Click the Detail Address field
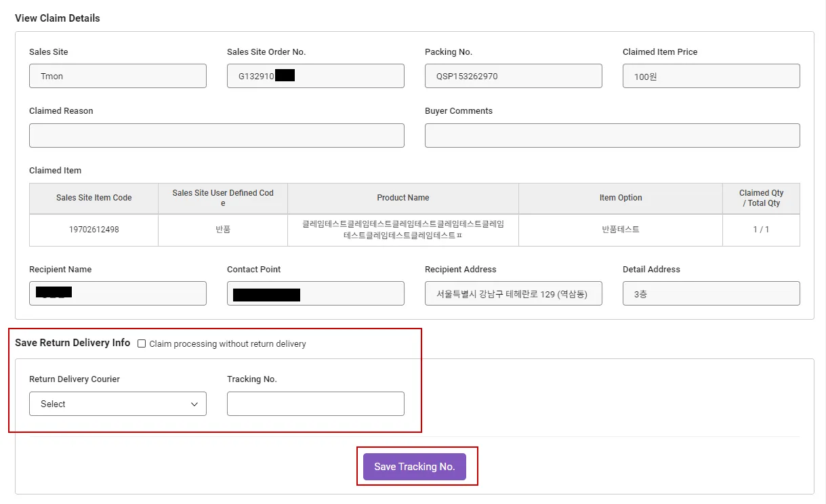826x504 pixels. coord(711,293)
